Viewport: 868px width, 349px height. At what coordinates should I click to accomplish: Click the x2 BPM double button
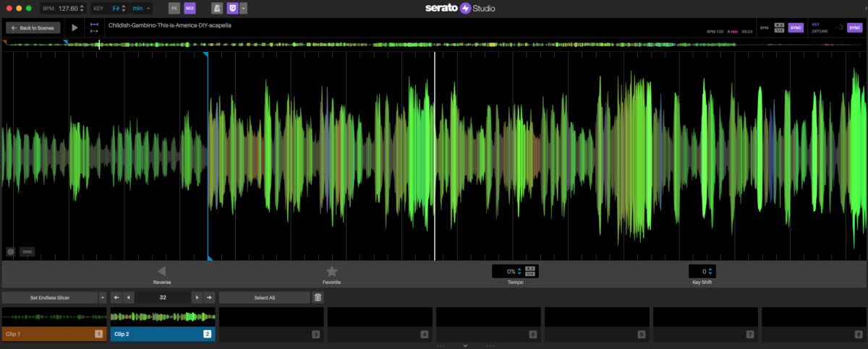779,25
